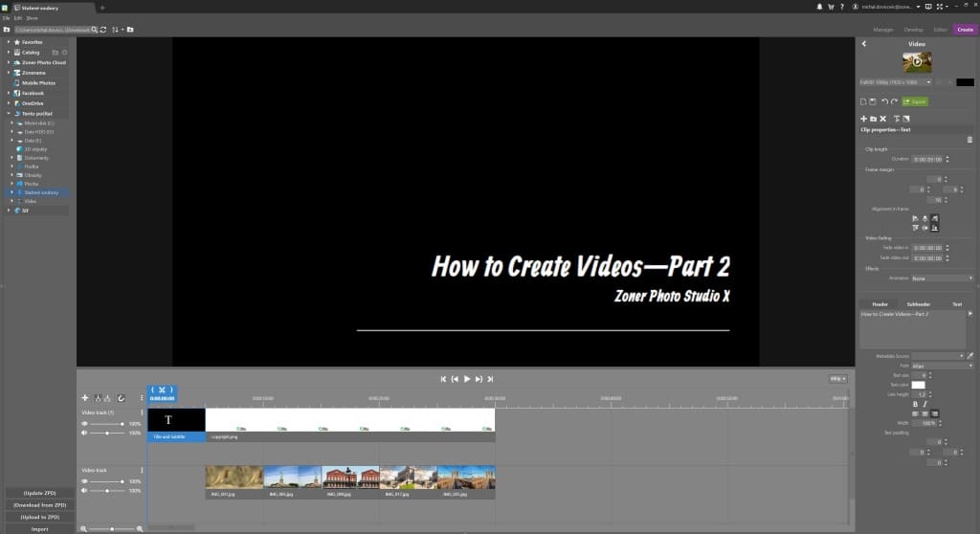The width and height of the screenshot is (980, 534).
Task: Click the save project icon in Video panel
Action: pos(873,101)
